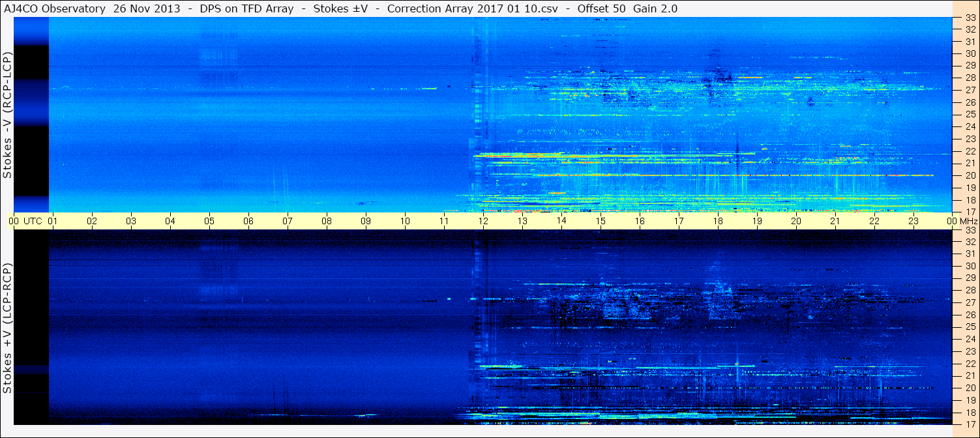
Task: Click the 18 MHz label of Stokes -V panel
Action: click(x=970, y=199)
